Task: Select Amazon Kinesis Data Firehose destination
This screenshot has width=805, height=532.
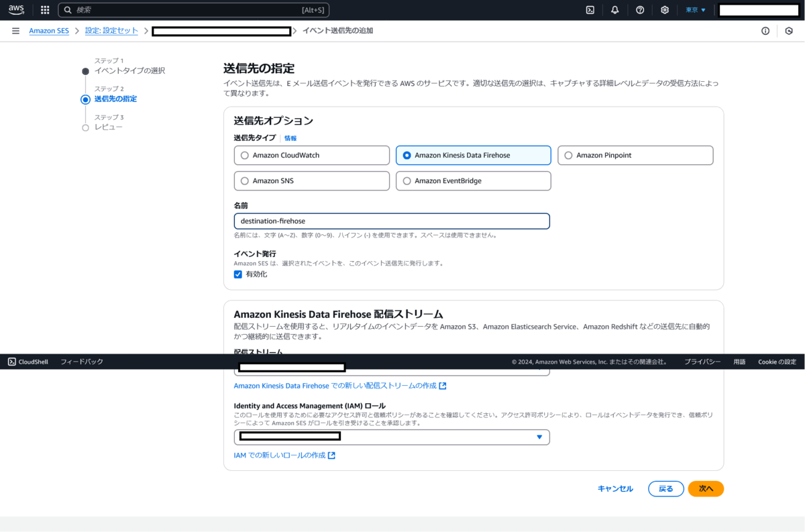Action: (473, 155)
